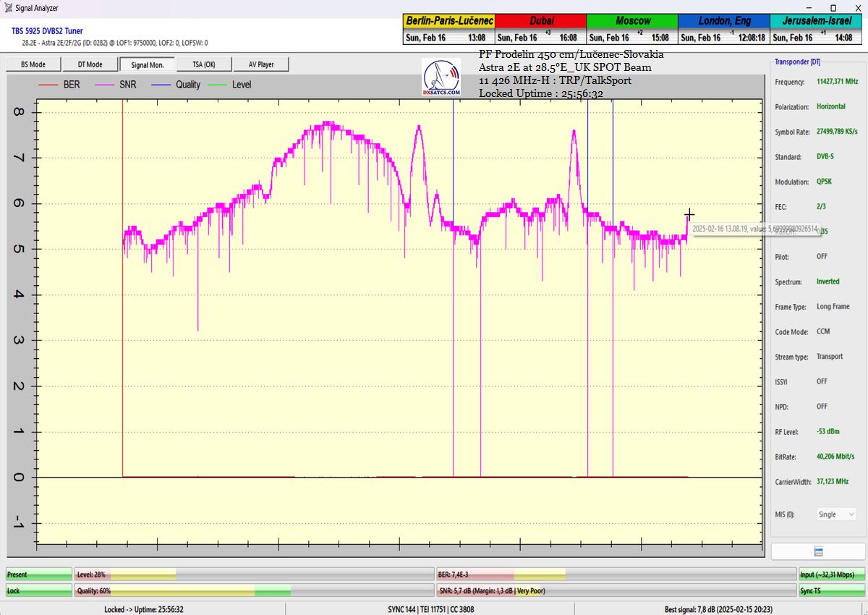The width and height of the screenshot is (868, 615).
Task: Click the Signal Analyzer title bar icon
Action: tap(8, 8)
